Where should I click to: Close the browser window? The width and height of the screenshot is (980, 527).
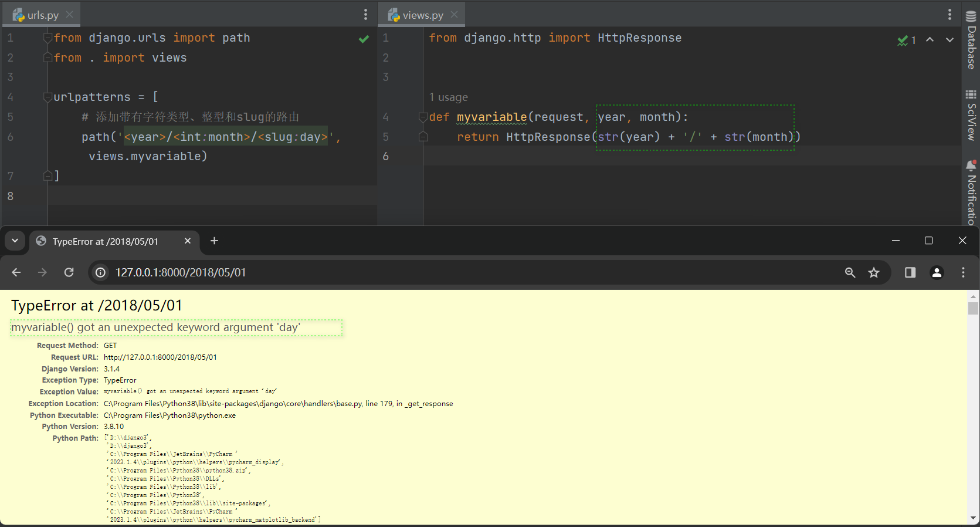962,241
